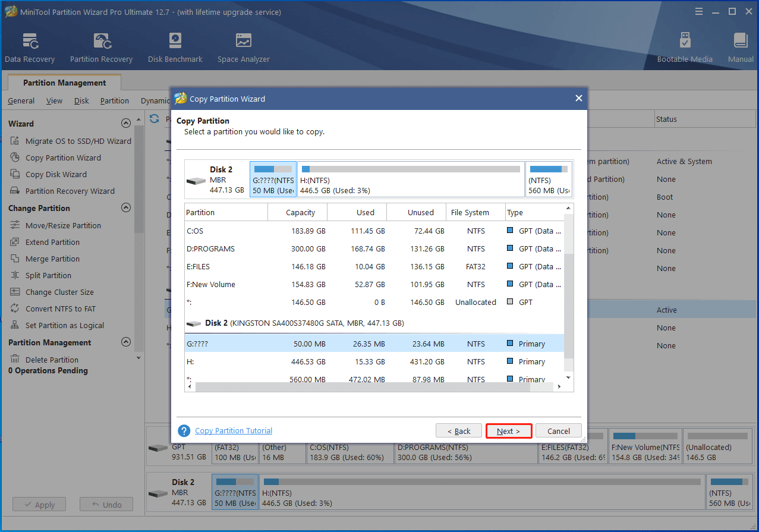Image resolution: width=759 pixels, height=532 pixels.
Task: Open the Bootable Media builder
Action: (685, 48)
